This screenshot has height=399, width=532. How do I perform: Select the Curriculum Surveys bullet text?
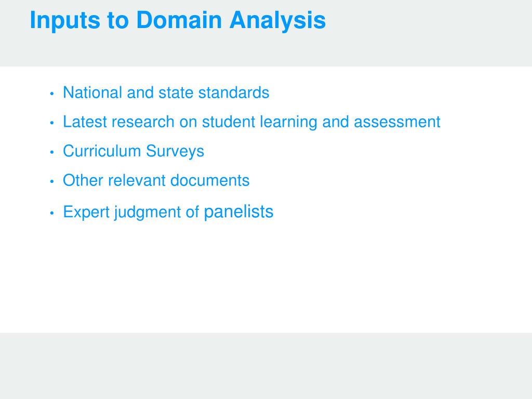tap(134, 151)
